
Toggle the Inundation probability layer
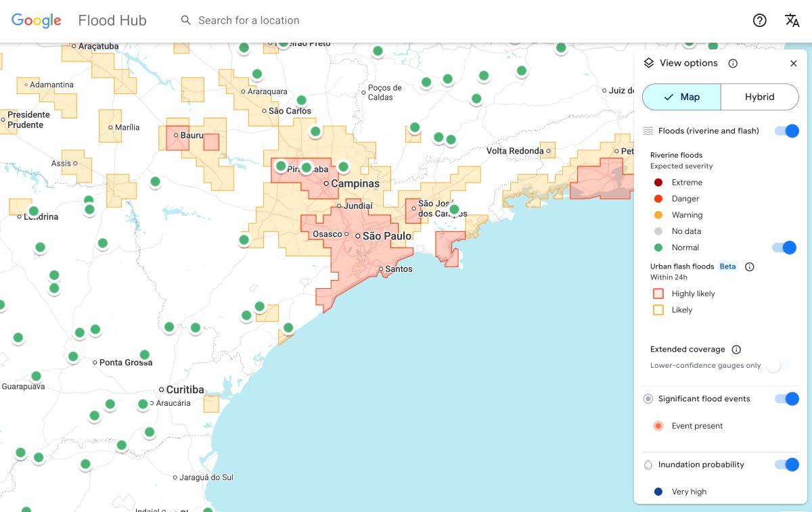tap(787, 465)
